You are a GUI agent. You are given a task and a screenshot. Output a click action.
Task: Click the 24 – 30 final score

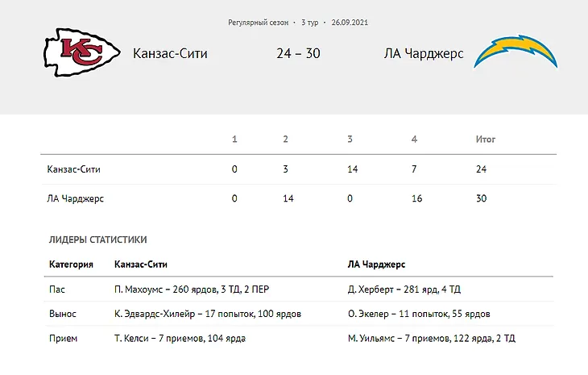tap(299, 53)
